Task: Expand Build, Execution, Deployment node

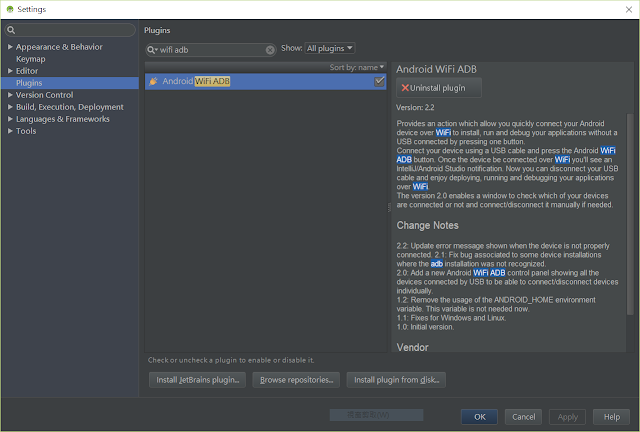Action: [10, 107]
